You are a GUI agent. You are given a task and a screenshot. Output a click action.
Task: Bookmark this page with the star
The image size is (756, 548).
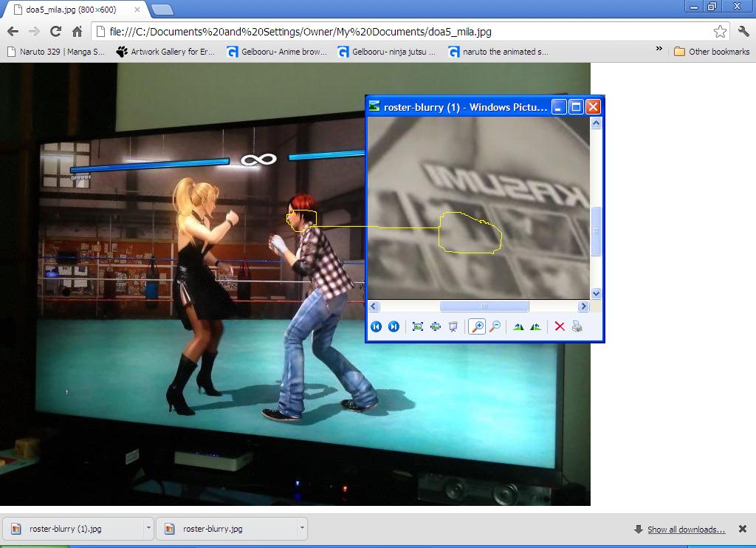[x=720, y=32]
